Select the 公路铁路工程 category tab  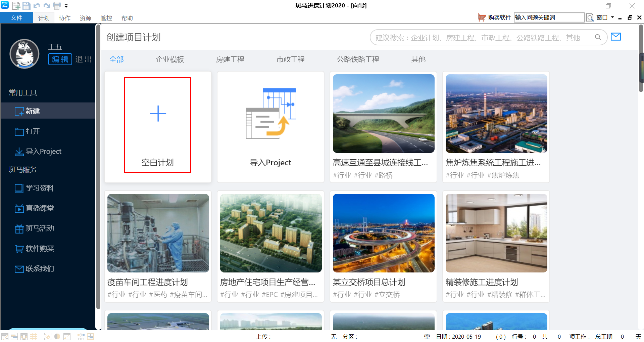tap(358, 59)
